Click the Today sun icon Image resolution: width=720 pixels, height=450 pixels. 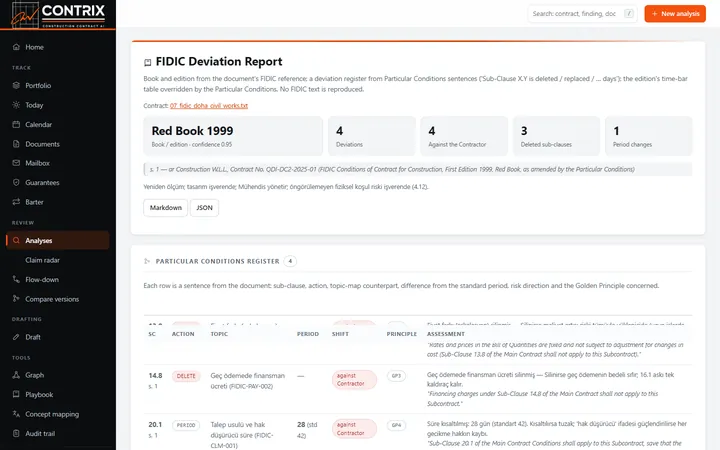click(16, 105)
